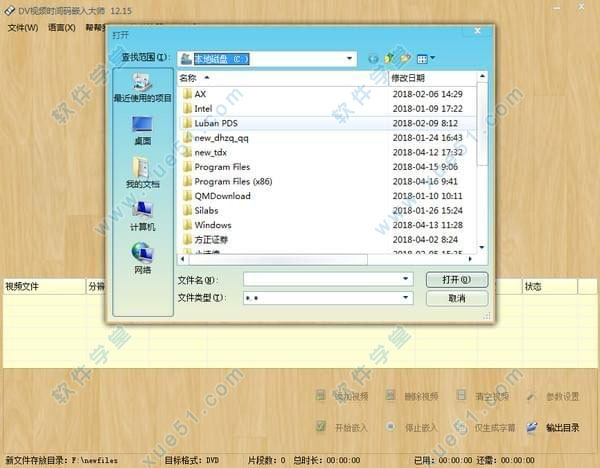Close the Open dialog

pyautogui.click(x=478, y=31)
